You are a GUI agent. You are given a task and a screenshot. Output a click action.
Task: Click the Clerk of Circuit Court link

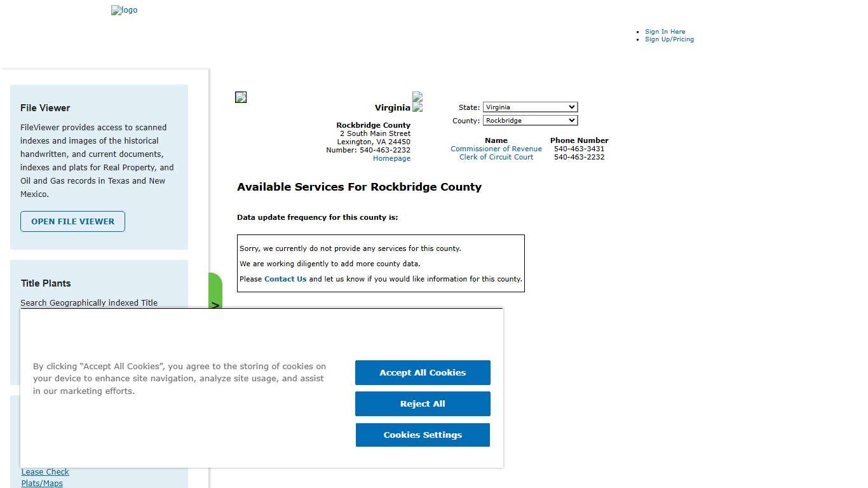point(496,157)
